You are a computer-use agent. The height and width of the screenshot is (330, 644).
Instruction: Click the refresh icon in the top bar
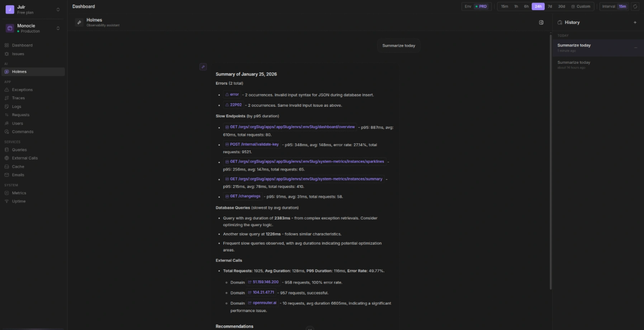[635, 6]
